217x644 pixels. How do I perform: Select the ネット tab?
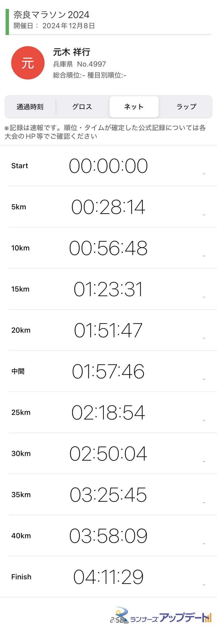pos(134,107)
